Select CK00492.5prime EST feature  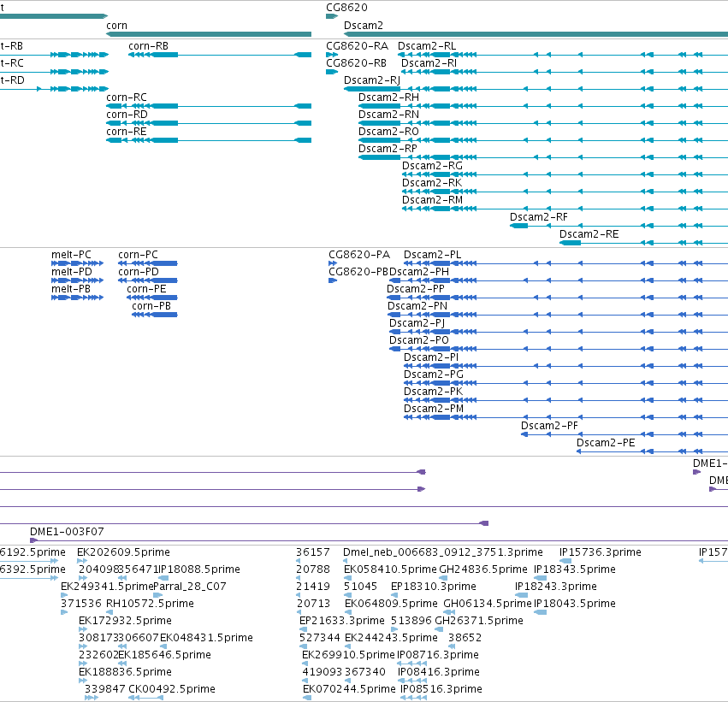(x=172, y=689)
